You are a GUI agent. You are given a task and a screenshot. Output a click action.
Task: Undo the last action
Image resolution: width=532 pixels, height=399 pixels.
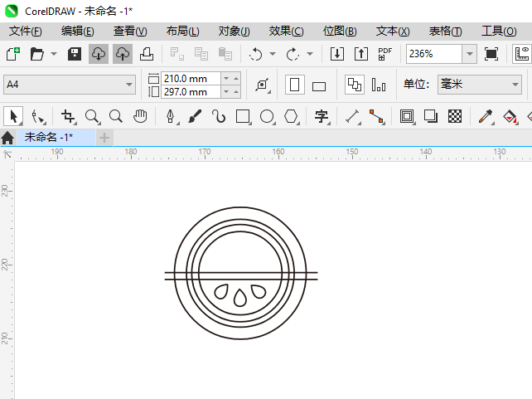[255, 54]
